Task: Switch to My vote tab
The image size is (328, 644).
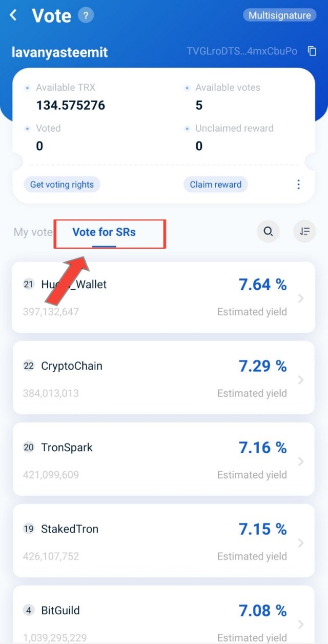Action: [33, 232]
